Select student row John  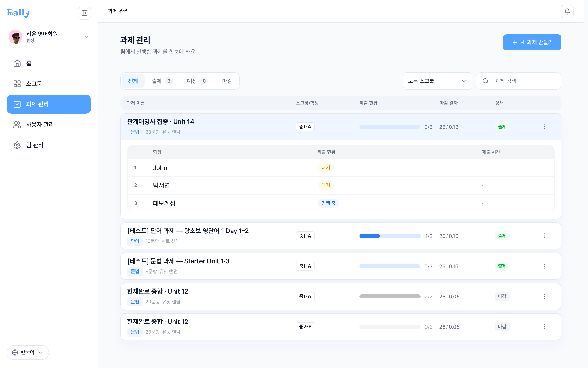[x=341, y=168]
